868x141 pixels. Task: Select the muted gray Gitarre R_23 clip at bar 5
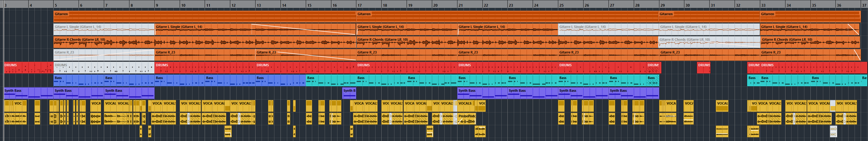104,55
